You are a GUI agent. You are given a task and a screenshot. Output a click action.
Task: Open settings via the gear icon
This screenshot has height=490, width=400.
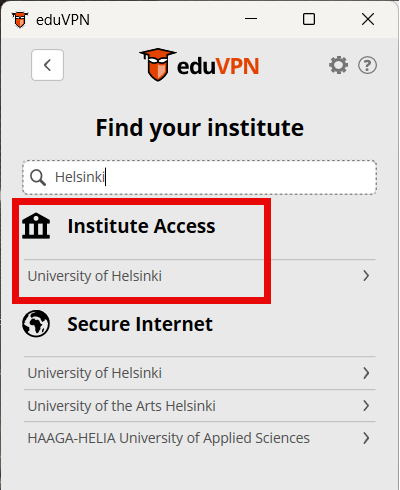(x=338, y=65)
